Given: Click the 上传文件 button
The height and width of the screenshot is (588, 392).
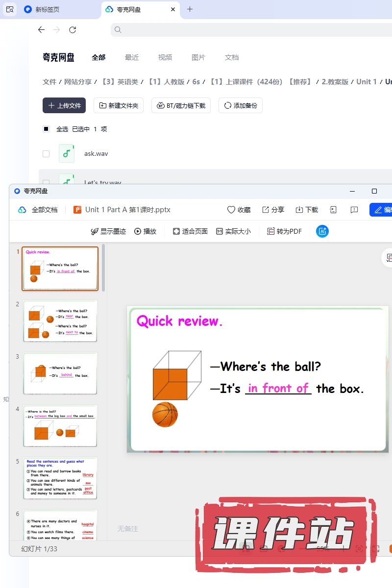Looking at the screenshot, I should pyautogui.click(x=64, y=105).
